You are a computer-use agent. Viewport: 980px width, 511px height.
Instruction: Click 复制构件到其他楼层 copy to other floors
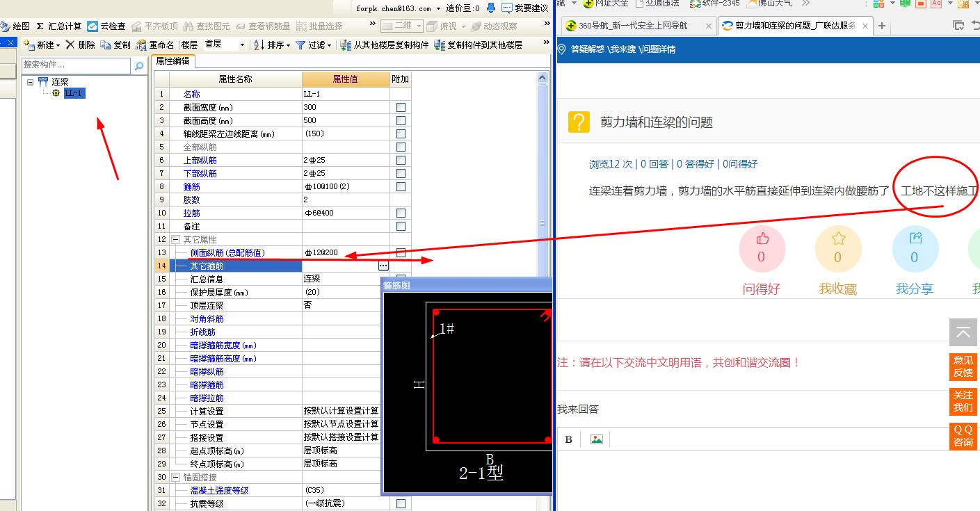(478, 45)
